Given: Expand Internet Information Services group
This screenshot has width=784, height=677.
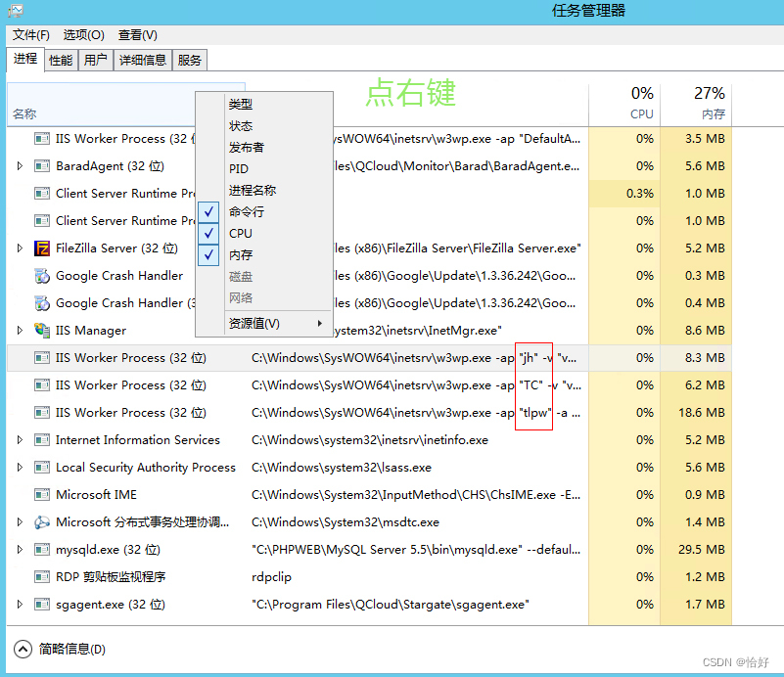Looking at the screenshot, I should click(20, 440).
